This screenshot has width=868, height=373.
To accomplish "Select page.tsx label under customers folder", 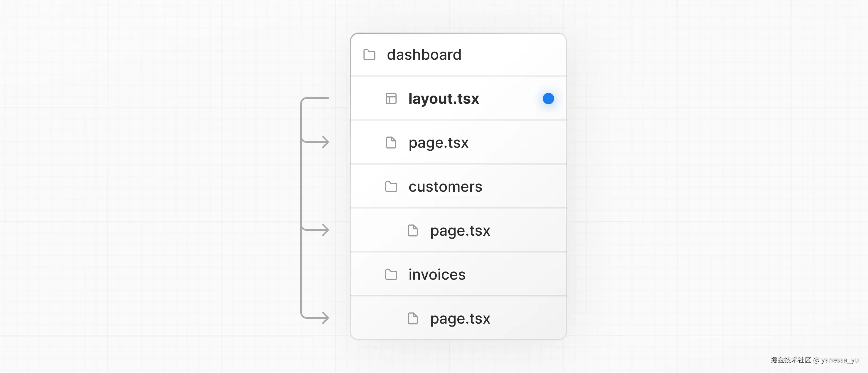I will click(460, 231).
